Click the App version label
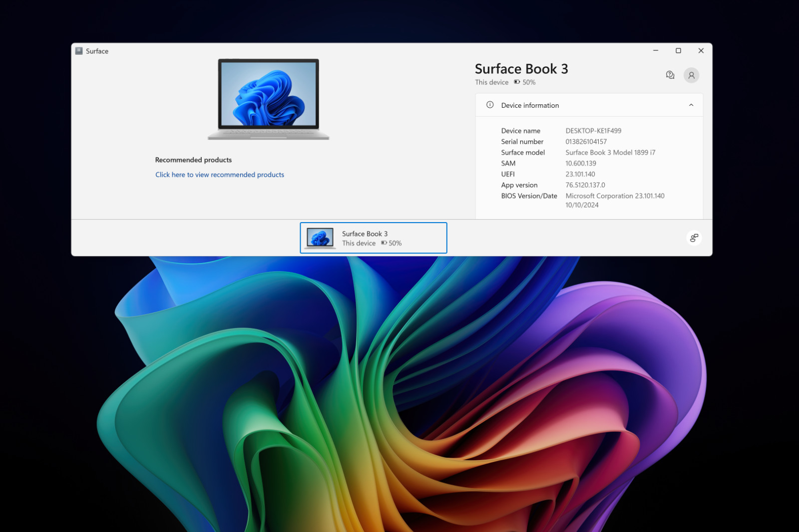The height and width of the screenshot is (532, 799). [x=519, y=185]
